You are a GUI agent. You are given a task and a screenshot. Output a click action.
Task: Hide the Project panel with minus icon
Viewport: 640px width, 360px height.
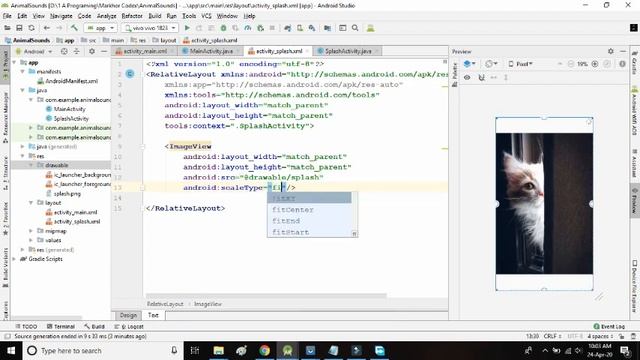tap(104, 51)
